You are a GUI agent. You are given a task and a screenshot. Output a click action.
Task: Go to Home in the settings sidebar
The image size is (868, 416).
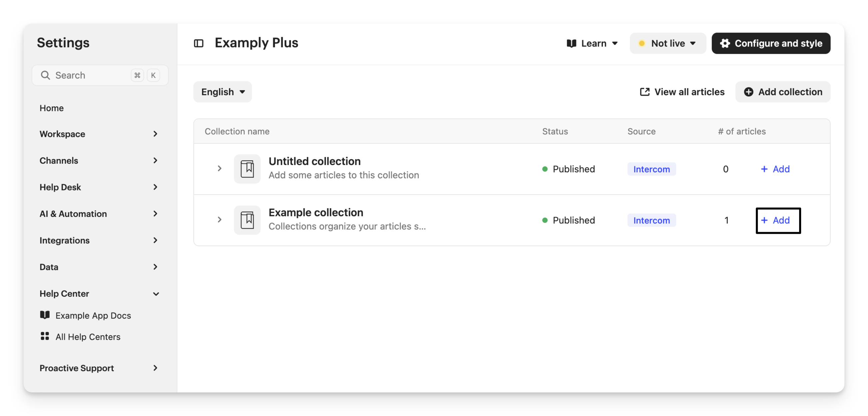point(52,108)
